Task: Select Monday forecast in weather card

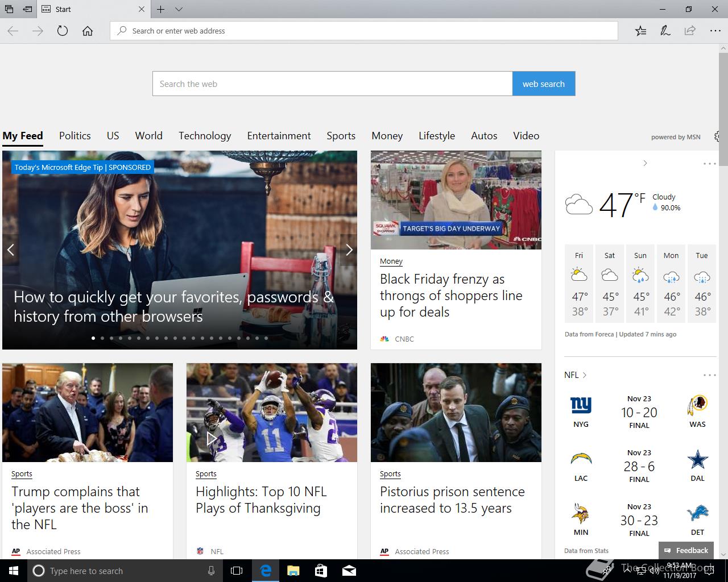Action: 671,284
